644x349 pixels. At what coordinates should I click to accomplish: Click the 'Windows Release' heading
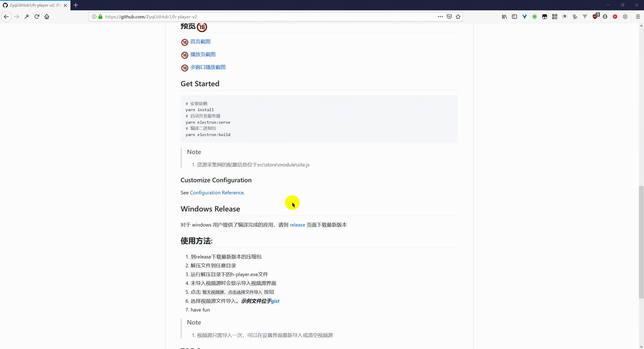click(x=210, y=209)
